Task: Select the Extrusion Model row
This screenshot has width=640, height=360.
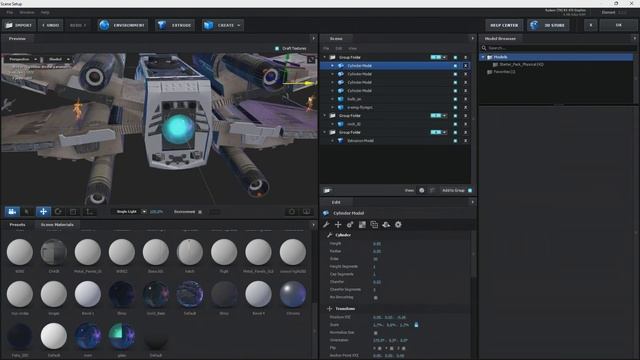Action: click(395, 140)
